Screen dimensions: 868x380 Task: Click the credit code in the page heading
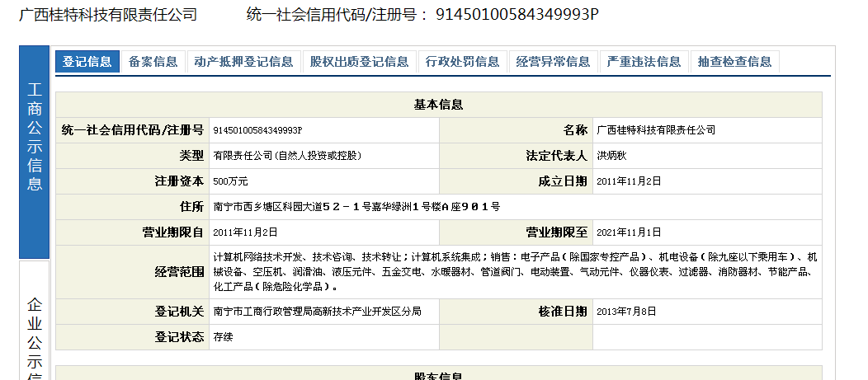point(517,14)
